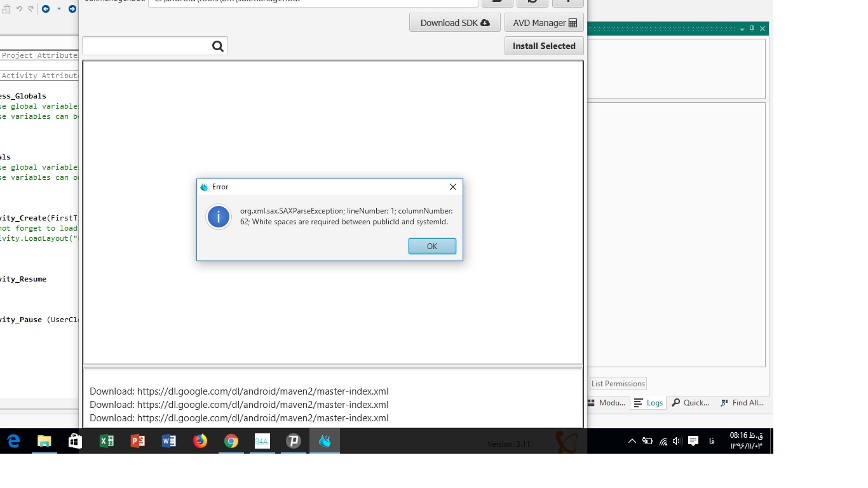Open File Explorer from taskbar
Screen dimensions: 868x488
click(44, 441)
